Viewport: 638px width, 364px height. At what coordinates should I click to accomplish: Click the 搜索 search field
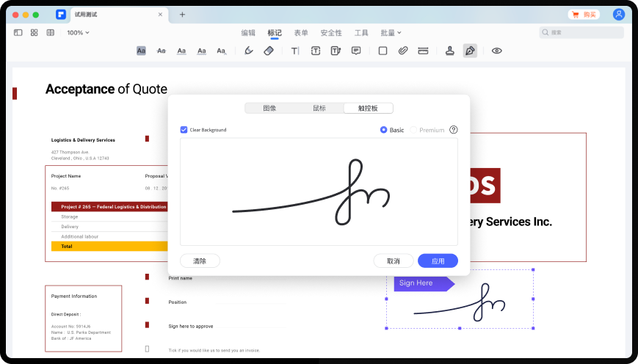(x=581, y=32)
